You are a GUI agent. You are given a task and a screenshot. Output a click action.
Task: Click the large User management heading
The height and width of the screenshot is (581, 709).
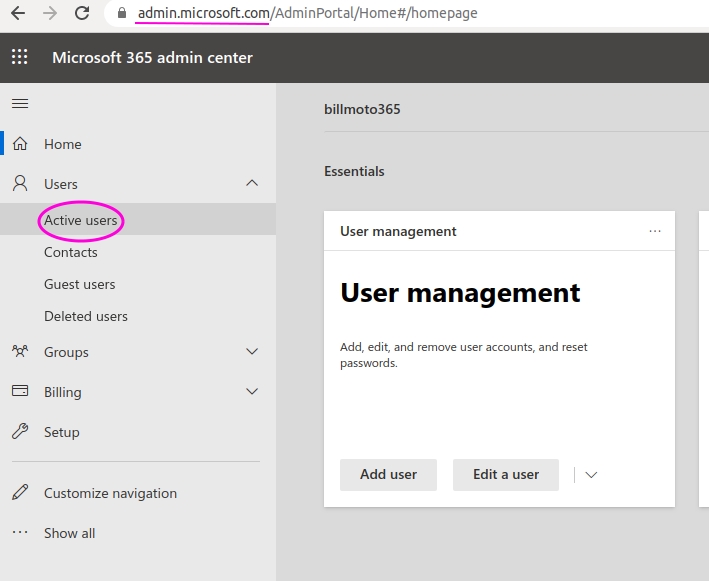(460, 293)
